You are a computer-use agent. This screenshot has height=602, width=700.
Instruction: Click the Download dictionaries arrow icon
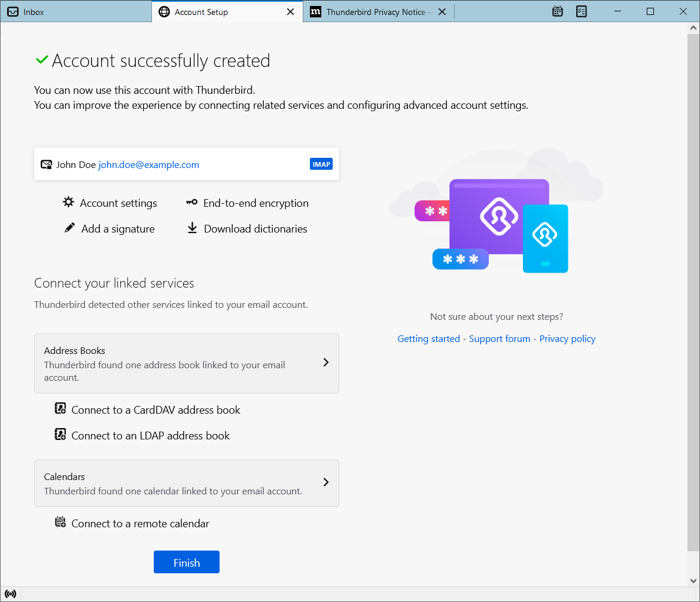click(x=192, y=228)
